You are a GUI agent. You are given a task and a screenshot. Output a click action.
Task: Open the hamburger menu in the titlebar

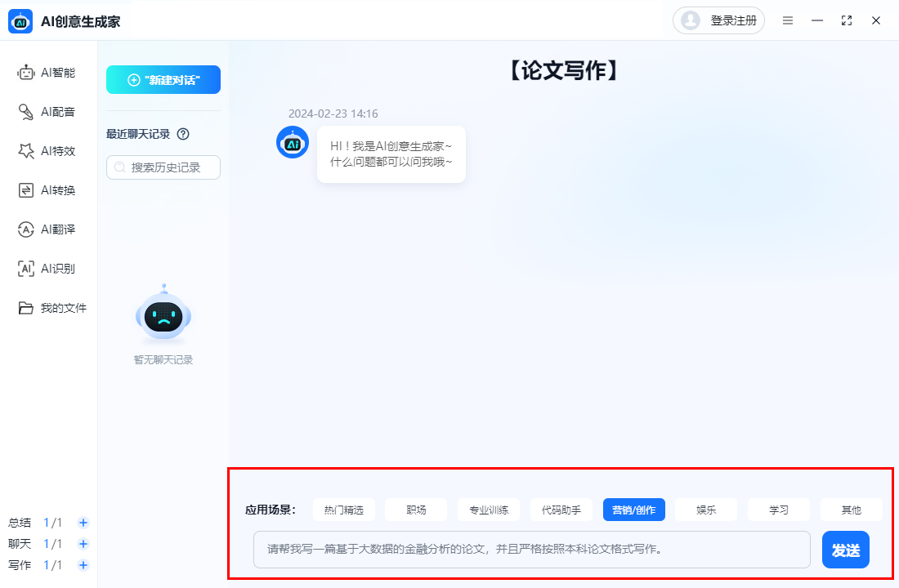788,20
